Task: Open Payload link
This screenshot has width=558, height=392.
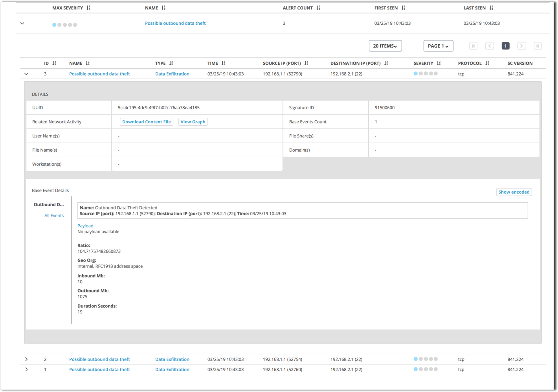Action: click(x=86, y=226)
